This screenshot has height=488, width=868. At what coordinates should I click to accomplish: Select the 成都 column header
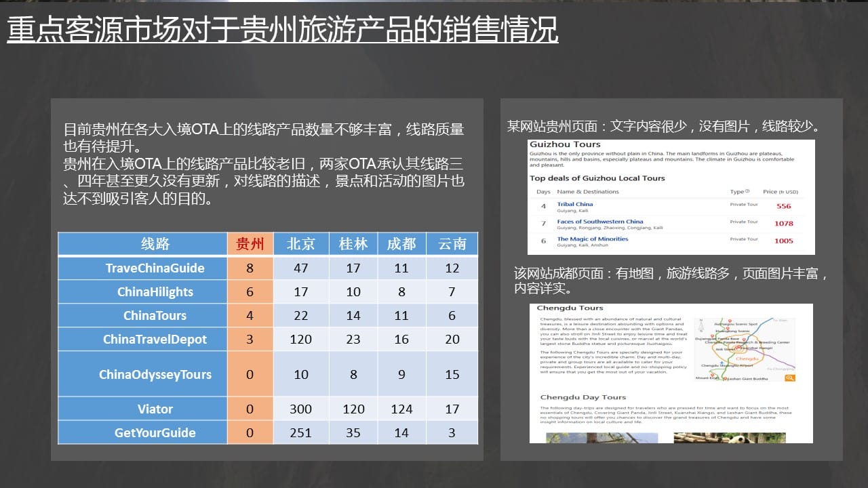tap(401, 244)
